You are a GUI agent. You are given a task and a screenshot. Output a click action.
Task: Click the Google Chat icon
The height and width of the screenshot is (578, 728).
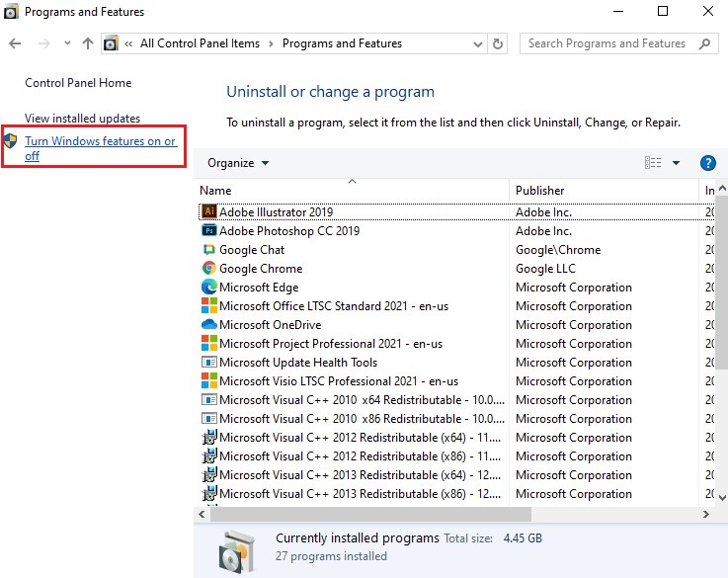(209, 250)
